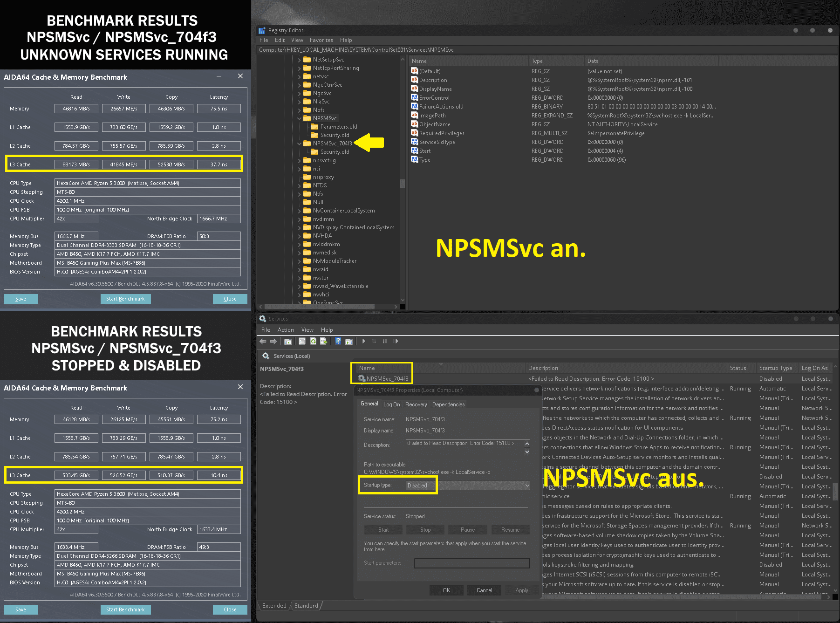The width and height of the screenshot is (840, 623).
Task: Open the Properties toolbar icon in Services
Action: tap(302, 342)
